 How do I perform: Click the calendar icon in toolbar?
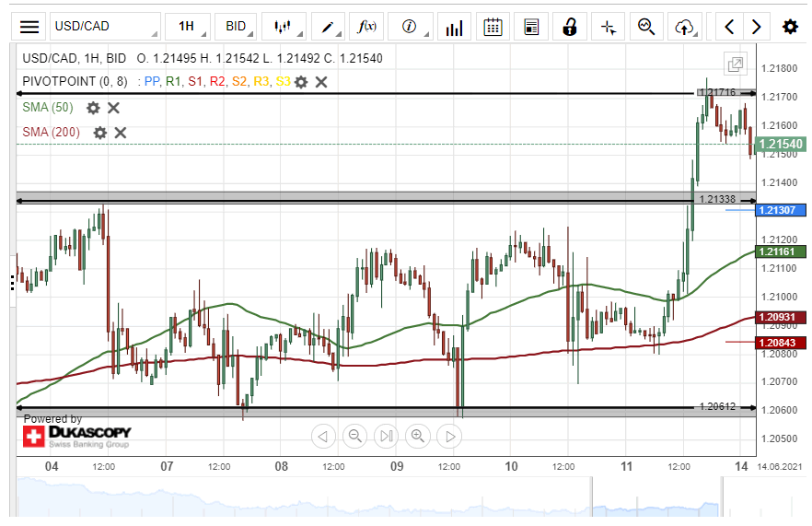493,27
